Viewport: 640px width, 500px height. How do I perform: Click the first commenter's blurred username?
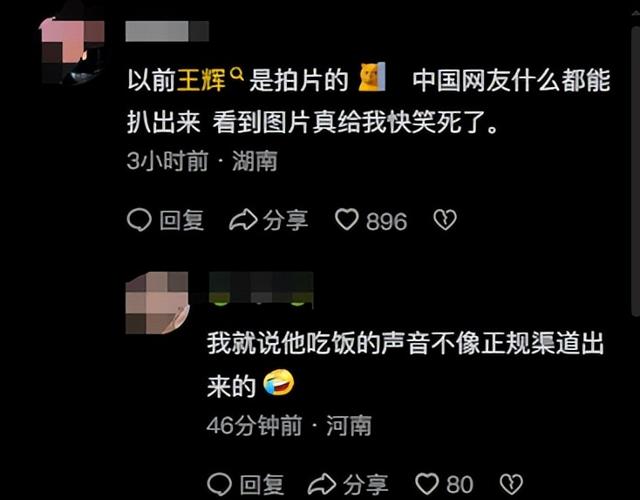pos(167,31)
